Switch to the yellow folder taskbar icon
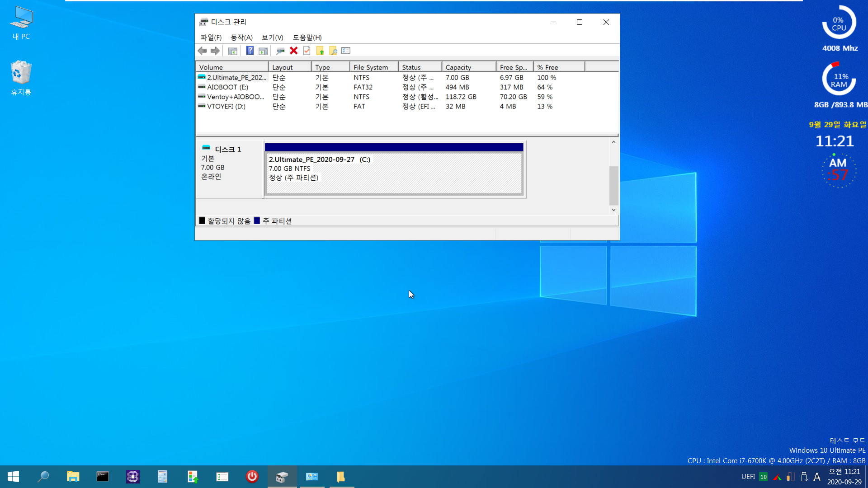Viewport: 868px width, 488px height. point(341,477)
